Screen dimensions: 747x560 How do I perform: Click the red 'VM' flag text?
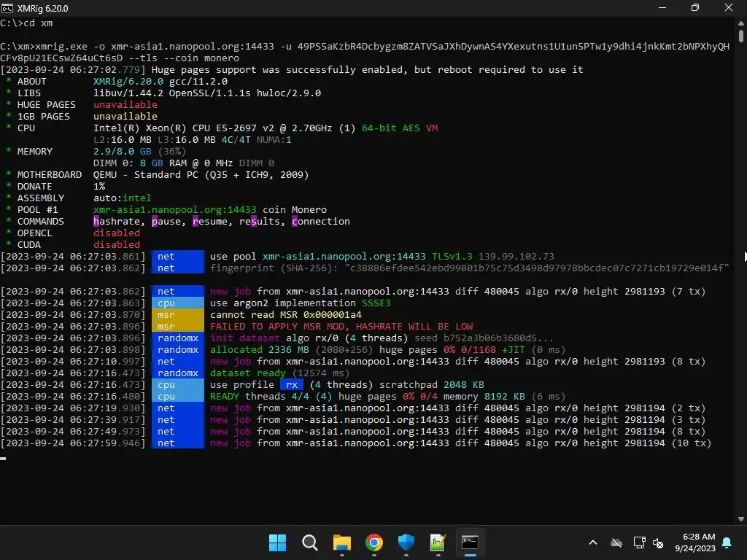tap(432, 128)
